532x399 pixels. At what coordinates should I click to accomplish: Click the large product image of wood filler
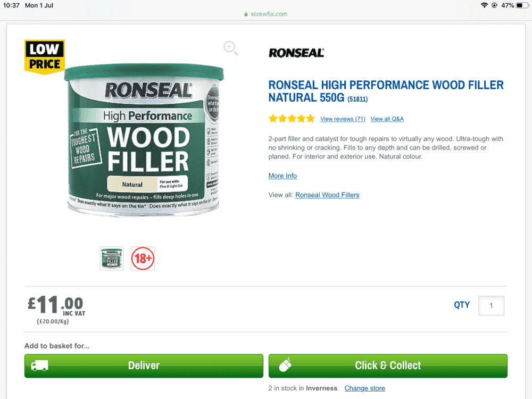point(144,139)
